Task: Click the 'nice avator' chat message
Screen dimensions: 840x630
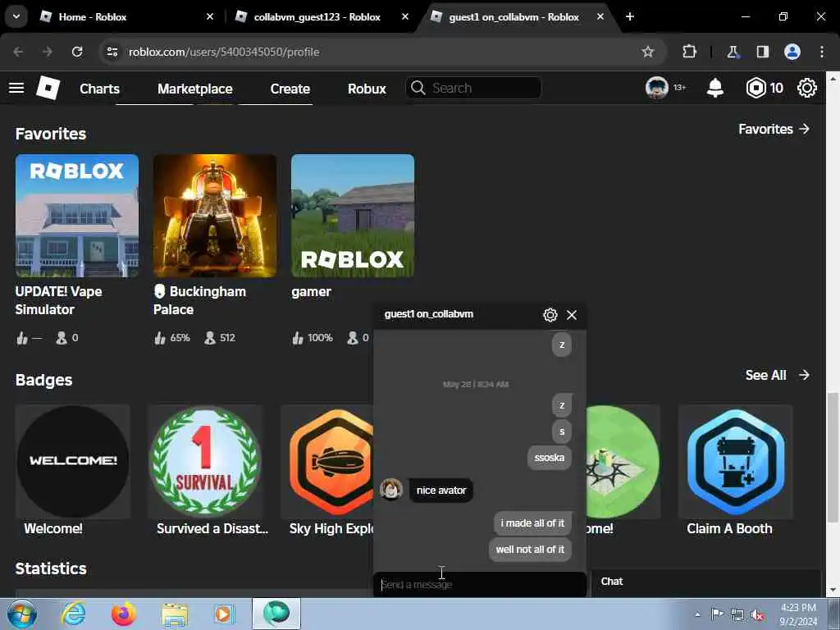Action: tap(441, 491)
